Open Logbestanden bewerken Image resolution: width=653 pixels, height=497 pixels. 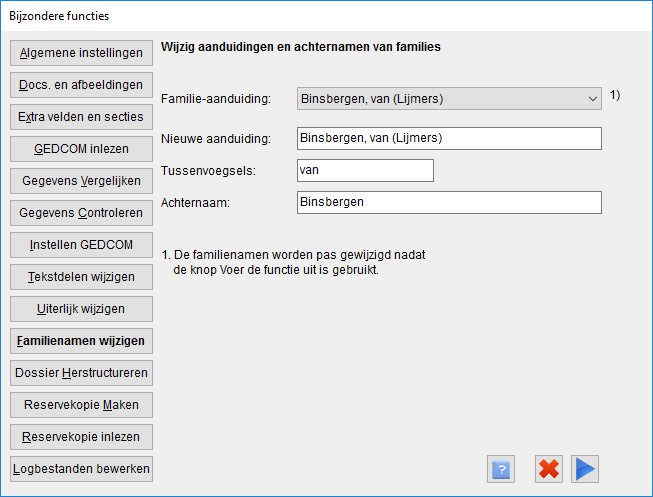tap(81, 469)
